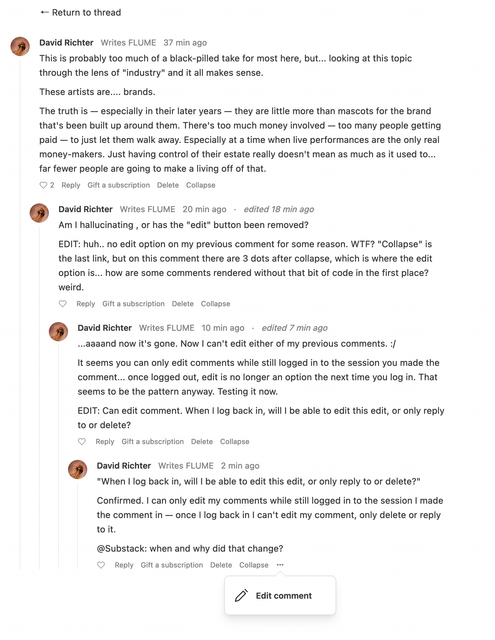Like the 20 min ago comment heart

coord(62,304)
